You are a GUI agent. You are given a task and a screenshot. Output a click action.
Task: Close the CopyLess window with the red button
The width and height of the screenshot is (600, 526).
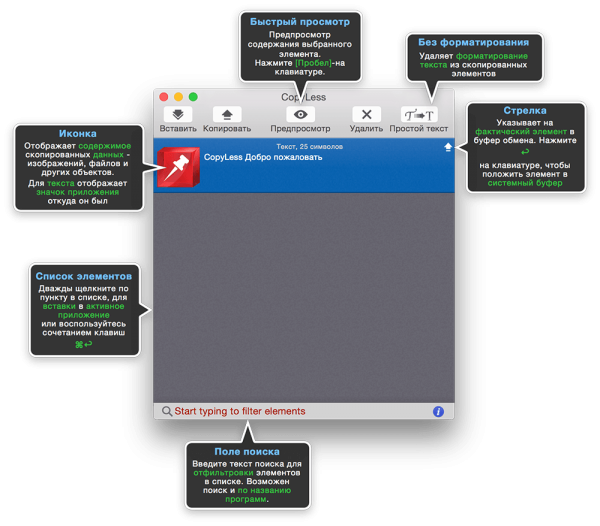tap(164, 97)
